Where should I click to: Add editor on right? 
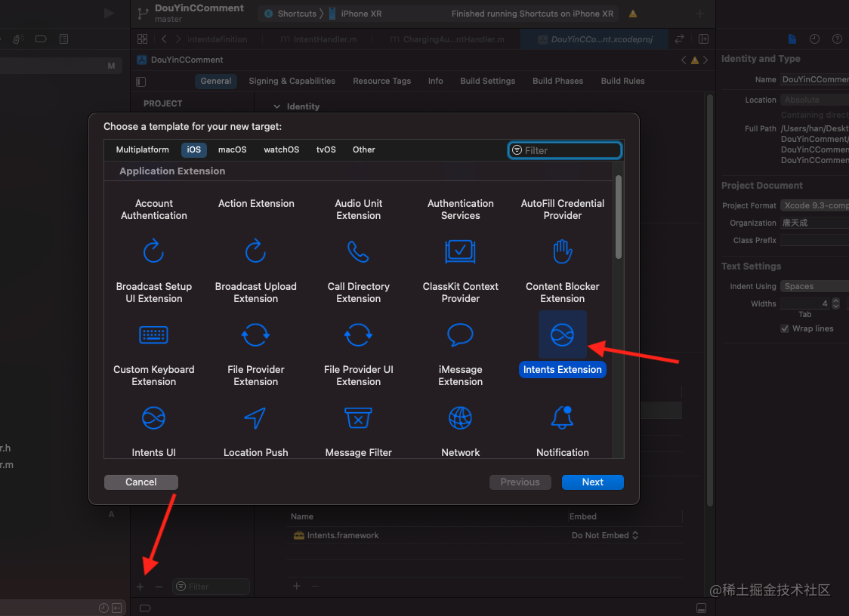[703, 39]
